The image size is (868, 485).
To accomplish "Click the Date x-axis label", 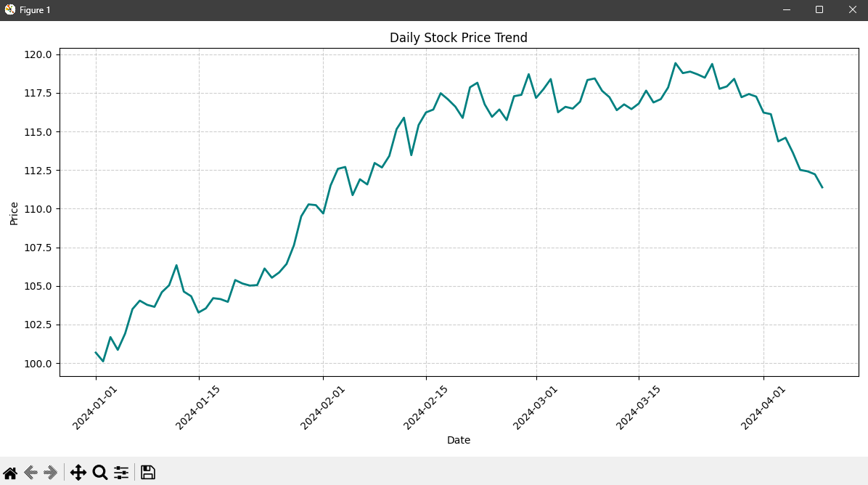I will 459,440.
